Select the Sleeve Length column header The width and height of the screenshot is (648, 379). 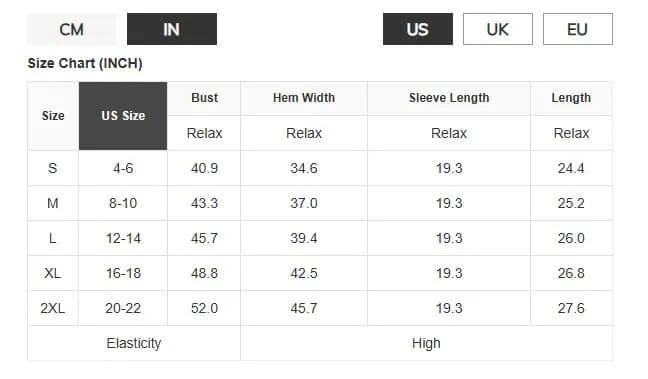coord(449,98)
